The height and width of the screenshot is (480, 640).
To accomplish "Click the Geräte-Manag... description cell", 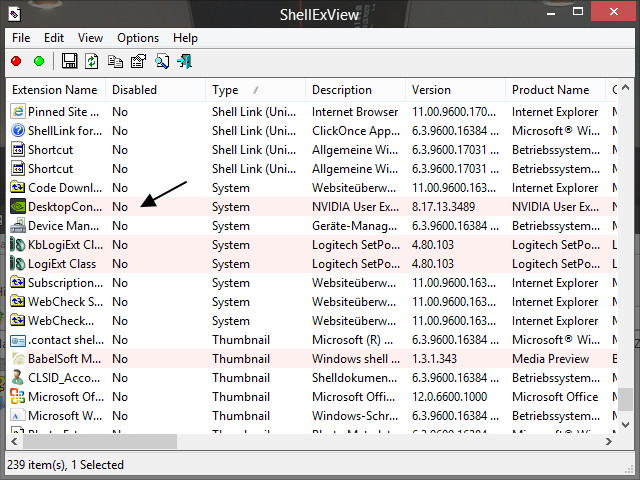I will pyautogui.click(x=354, y=226).
